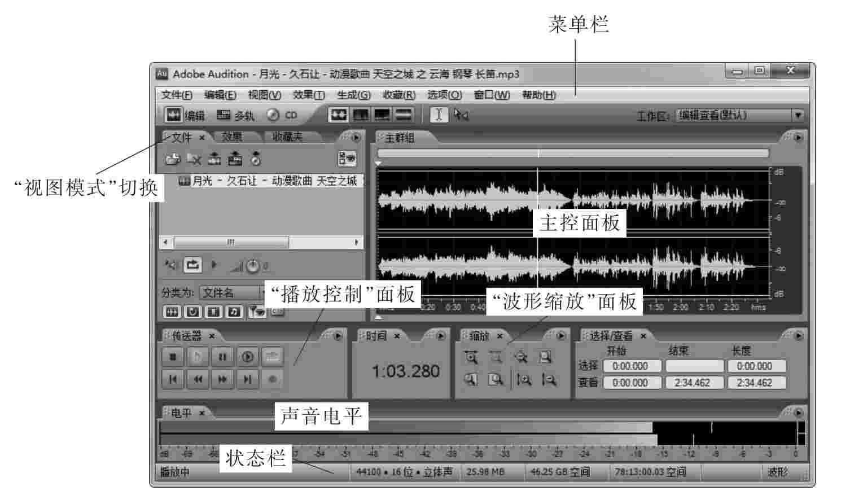Viewport: 850px width, 504px height.
Task: Open the 效果(T) menu
Action: pyautogui.click(x=309, y=95)
